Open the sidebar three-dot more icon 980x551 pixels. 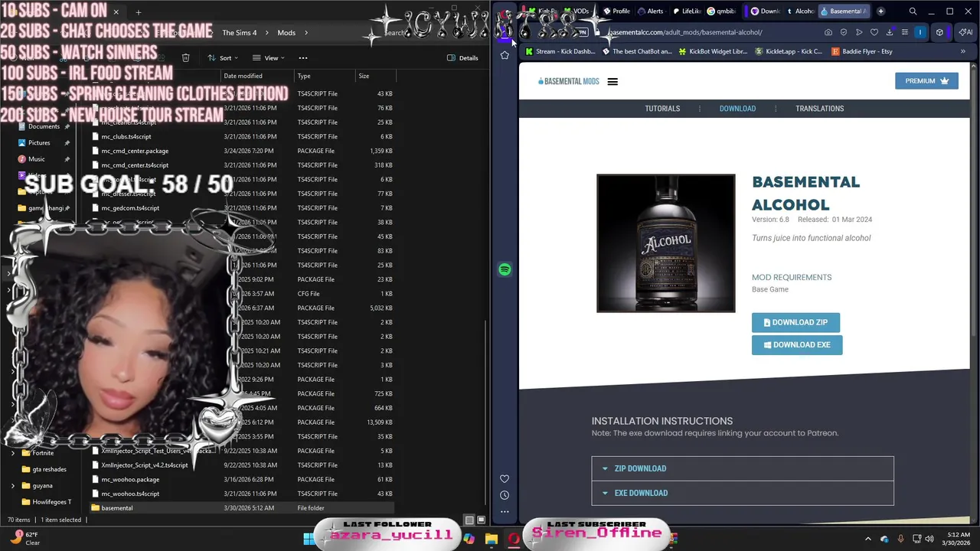click(x=505, y=511)
